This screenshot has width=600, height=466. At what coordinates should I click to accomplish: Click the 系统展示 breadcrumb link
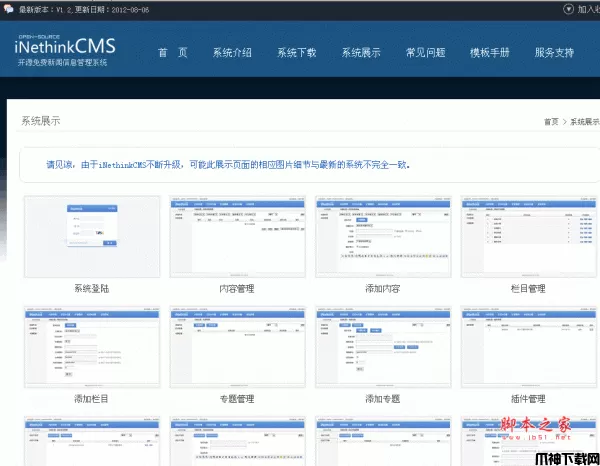585,122
